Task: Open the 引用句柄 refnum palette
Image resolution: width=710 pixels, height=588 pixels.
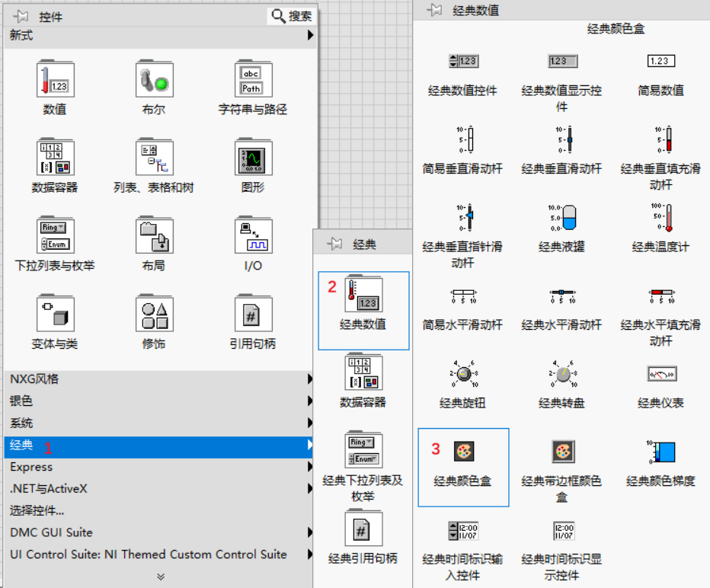Action: (x=253, y=314)
